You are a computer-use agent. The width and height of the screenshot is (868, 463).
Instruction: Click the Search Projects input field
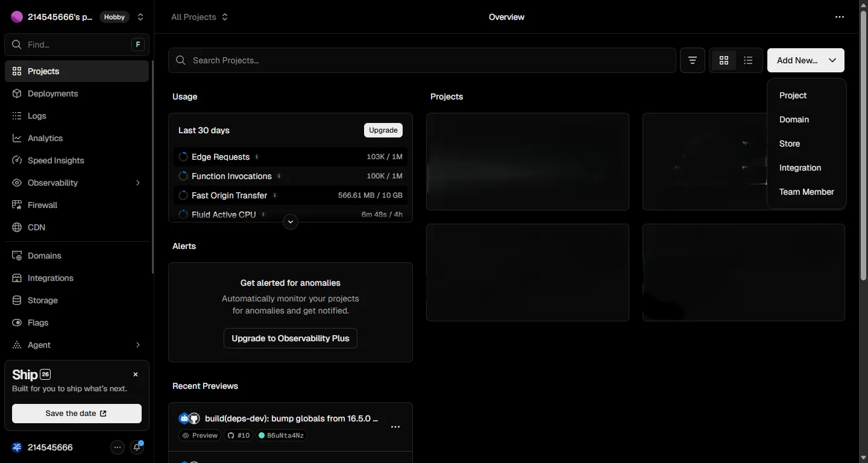(422, 60)
